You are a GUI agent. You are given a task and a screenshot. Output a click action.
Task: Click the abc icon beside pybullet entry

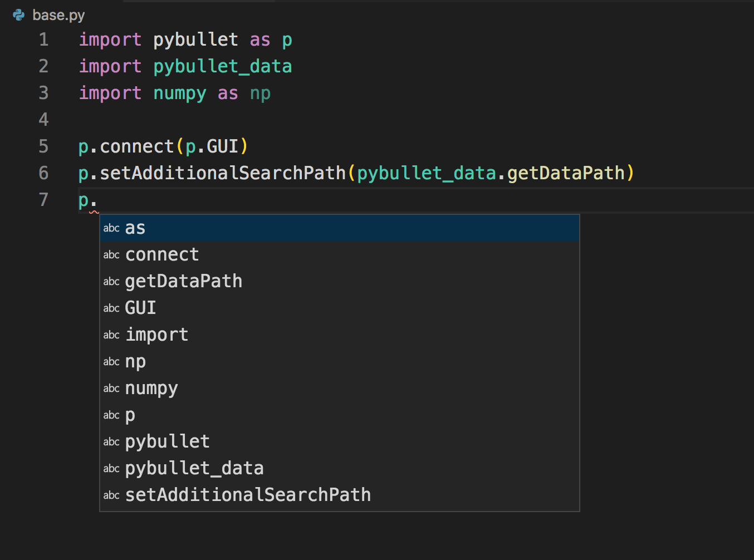(x=111, y=441)
